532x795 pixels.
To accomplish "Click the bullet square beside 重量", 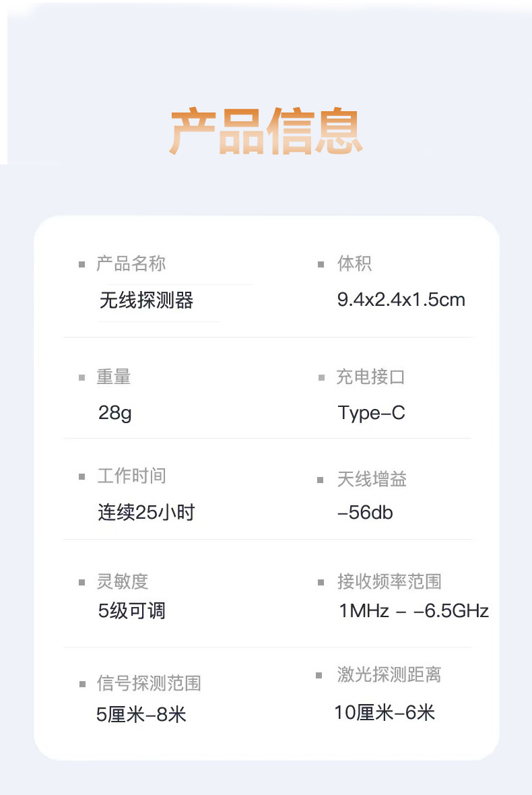I will 82,377.
